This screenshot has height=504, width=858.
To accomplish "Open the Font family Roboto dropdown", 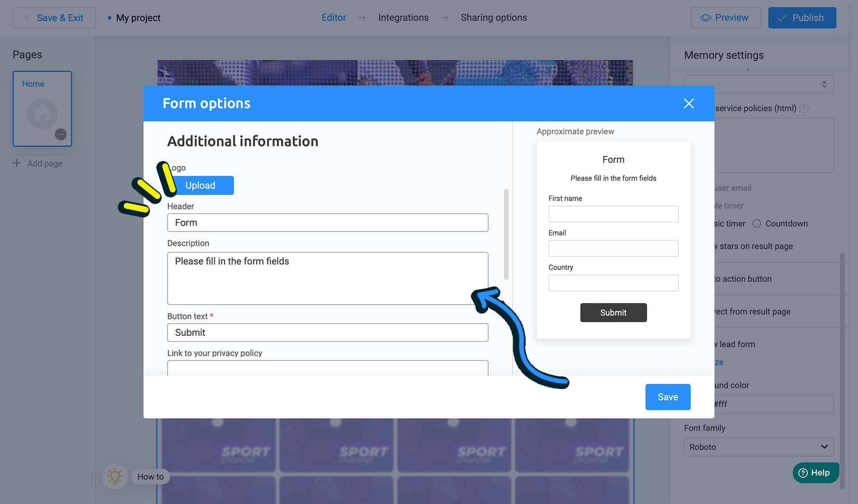I will pos(759,447).
